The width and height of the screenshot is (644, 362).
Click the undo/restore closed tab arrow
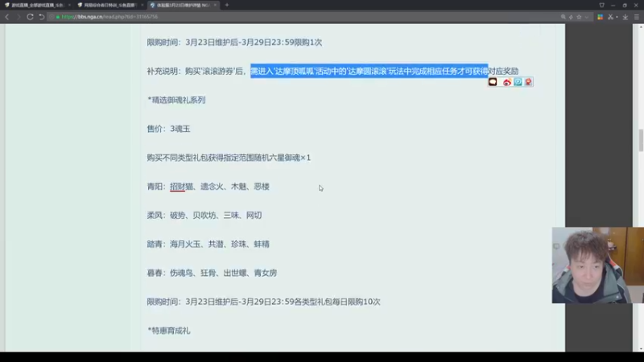pos(42,17)
